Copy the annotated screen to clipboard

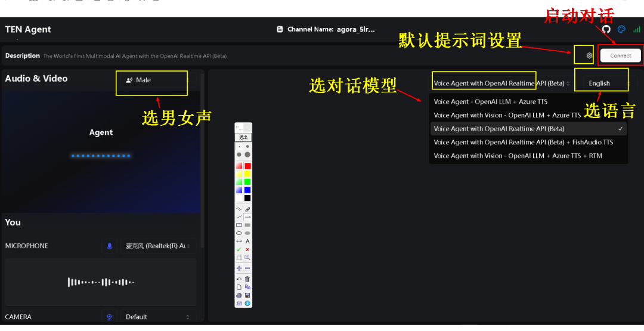(x=247, y=287)
